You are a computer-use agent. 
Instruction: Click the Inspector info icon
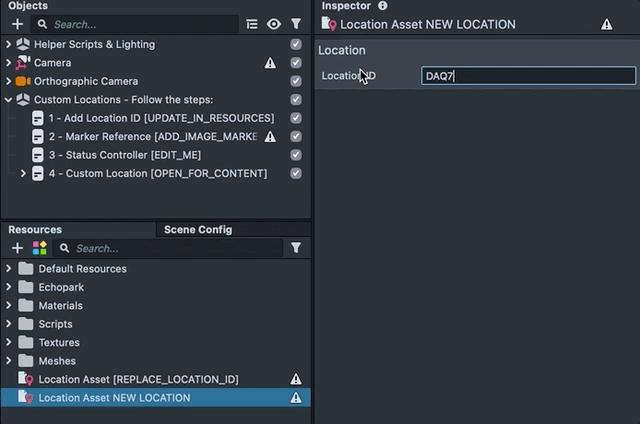click(x=382, y=6)
